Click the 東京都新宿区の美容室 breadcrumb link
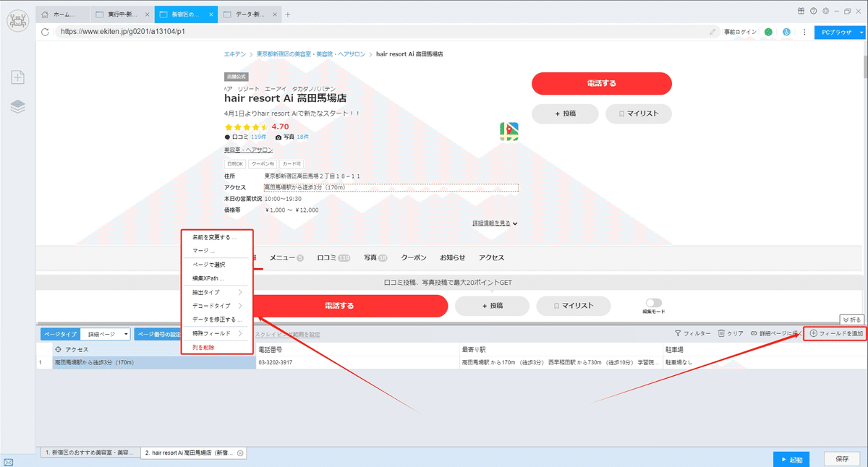868x467 pixels. [x=310, y=54]
